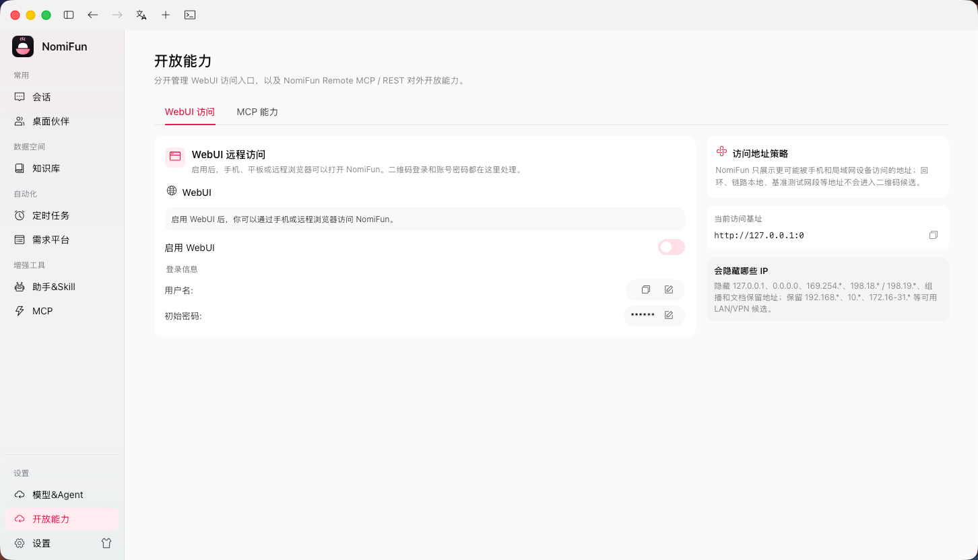Open MCP in the sidebar
Screen dimensions: 978x560
[x=62, y=311]
